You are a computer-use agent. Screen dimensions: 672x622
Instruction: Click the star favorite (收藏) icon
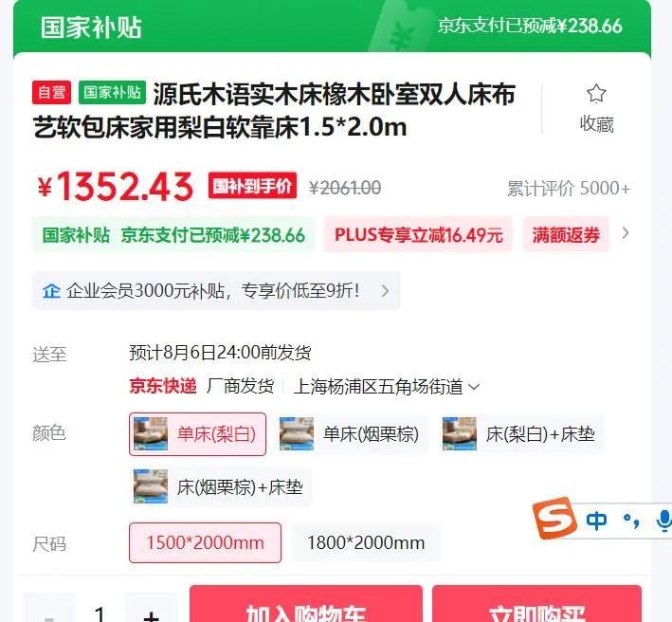[596, 94]
